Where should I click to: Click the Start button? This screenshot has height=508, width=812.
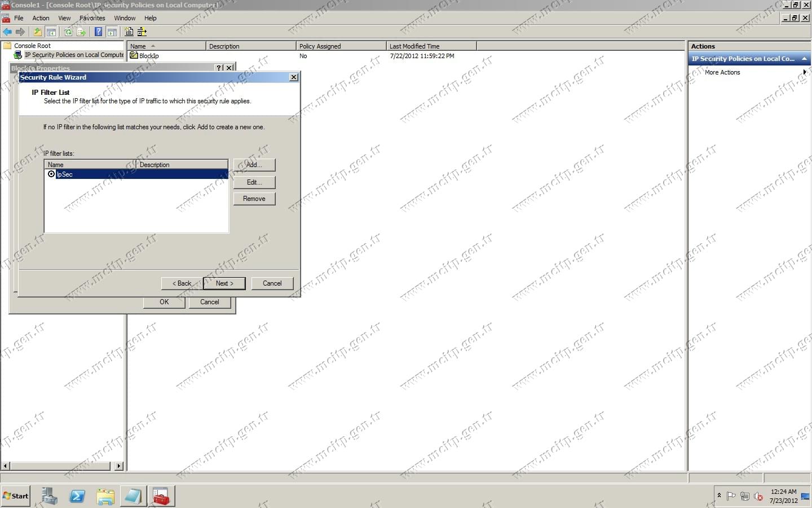click(x=16, y=496)
